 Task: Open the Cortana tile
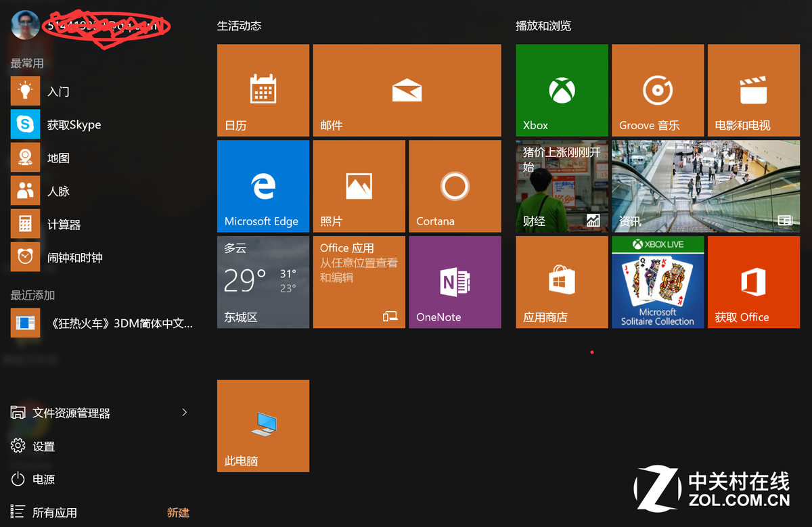pyautogui.click(x=455, y=187)
